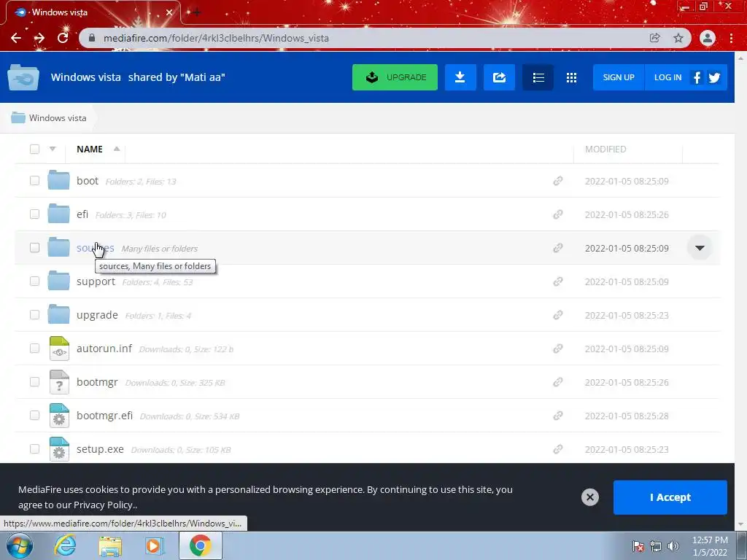747x560 pixels.
Task: Accept cookies with I Accept button
Action: pos(670,497)
